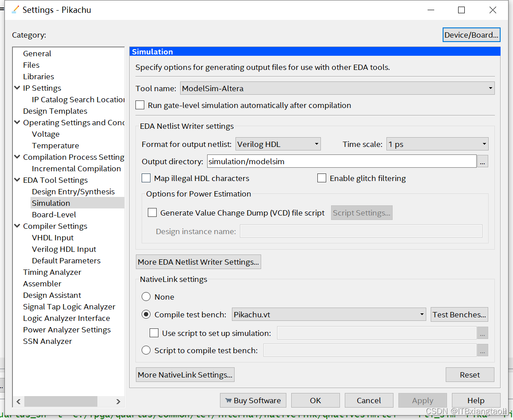Click the category horizontal scrollbar thumb

coord(61,401)
